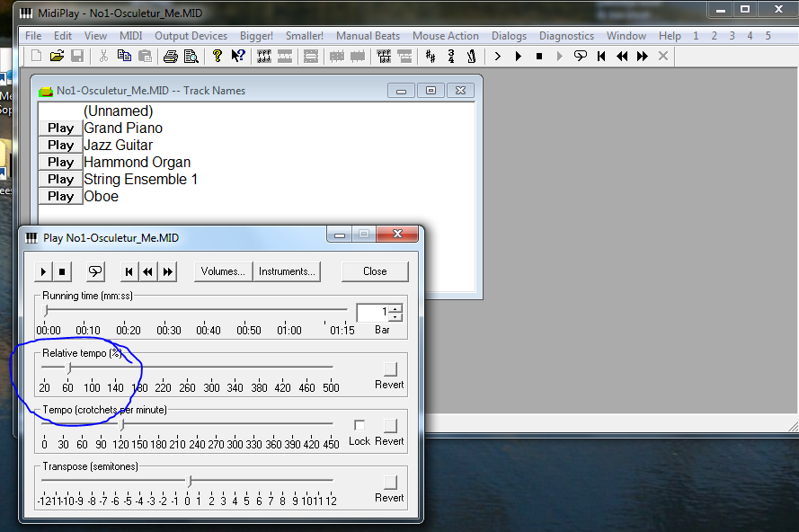Click the Instruments... button

(287, 271)
